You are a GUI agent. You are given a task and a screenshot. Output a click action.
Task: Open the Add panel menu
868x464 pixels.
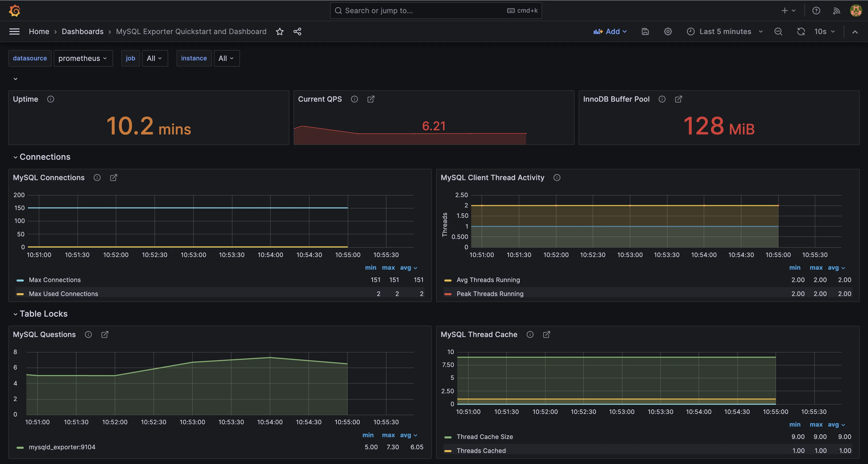[610, 32]
